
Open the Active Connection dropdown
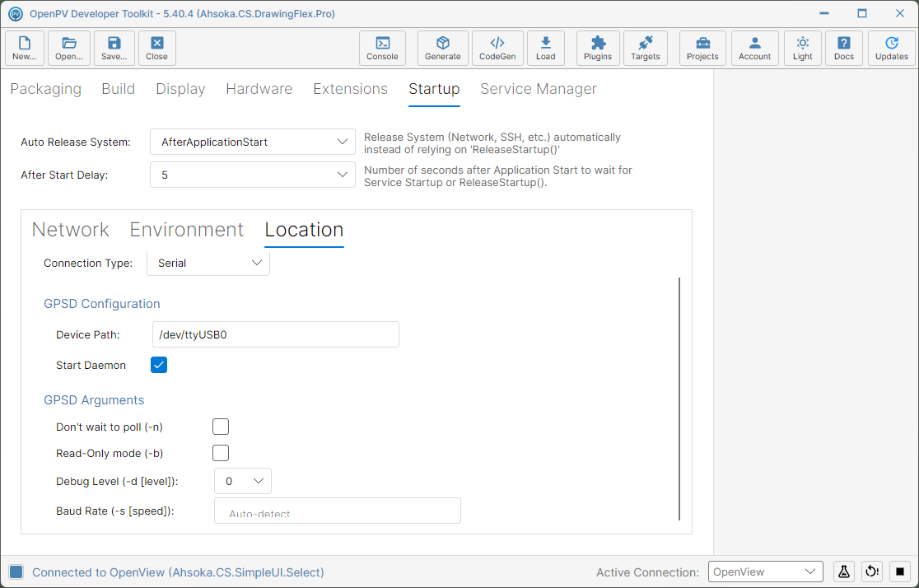pyautogui.click(x=766, y=572)
